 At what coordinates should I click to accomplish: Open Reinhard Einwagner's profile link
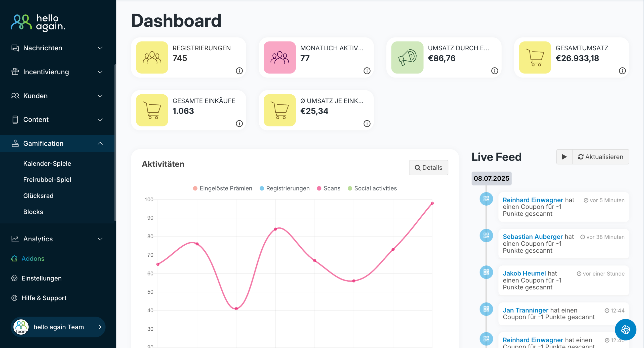[533, 200]
